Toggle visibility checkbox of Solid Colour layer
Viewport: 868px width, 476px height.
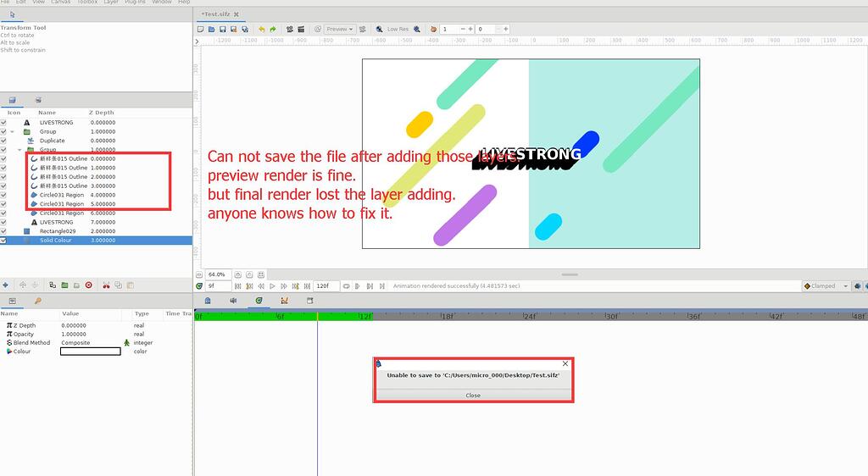click(x=4, y=241)
